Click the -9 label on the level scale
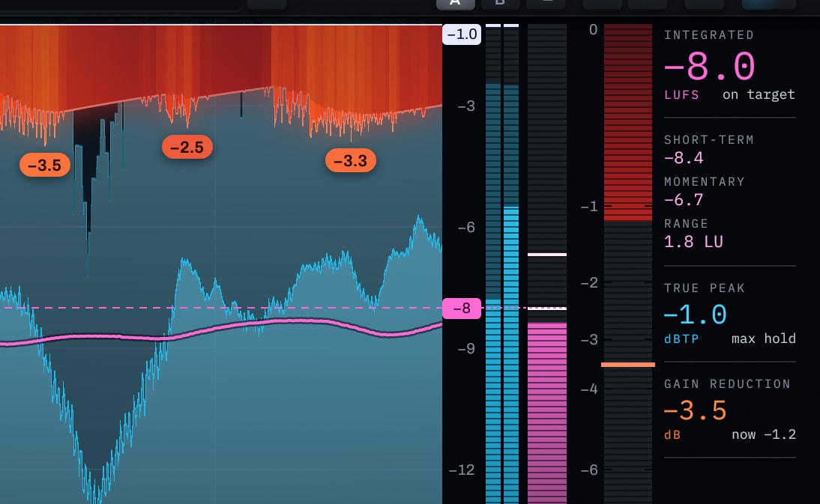Viewport: 820px width, 504px height. pos(466,348)
